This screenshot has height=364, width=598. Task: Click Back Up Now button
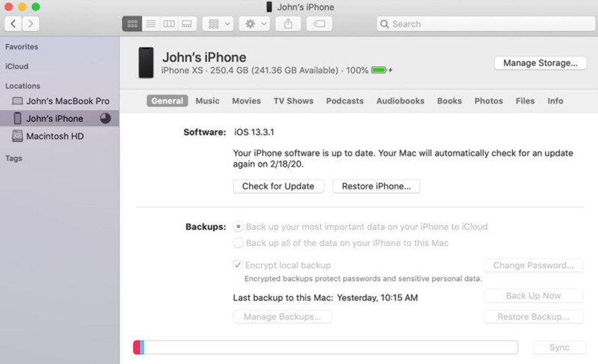[x=534, y=296]
